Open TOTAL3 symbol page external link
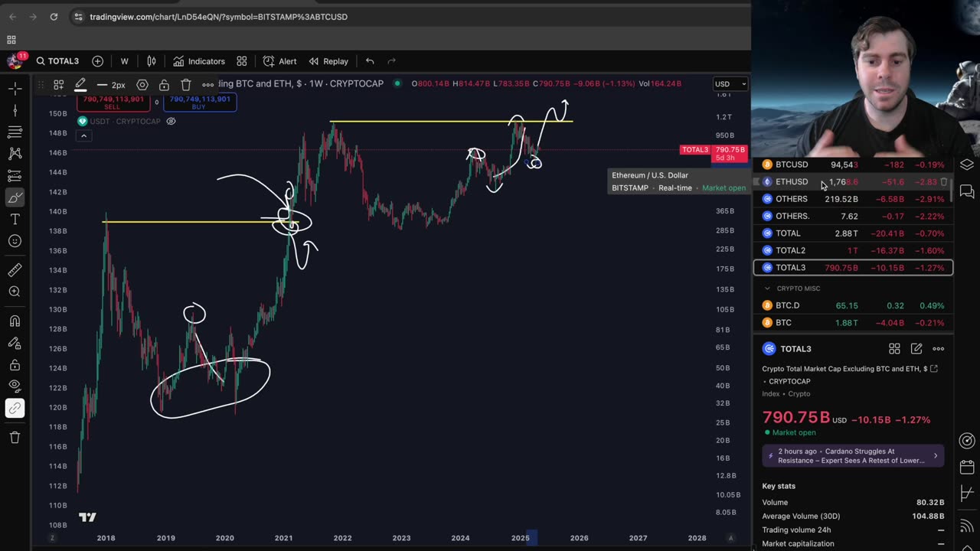This screenshot has width=980, height=551. pos(933,369)
